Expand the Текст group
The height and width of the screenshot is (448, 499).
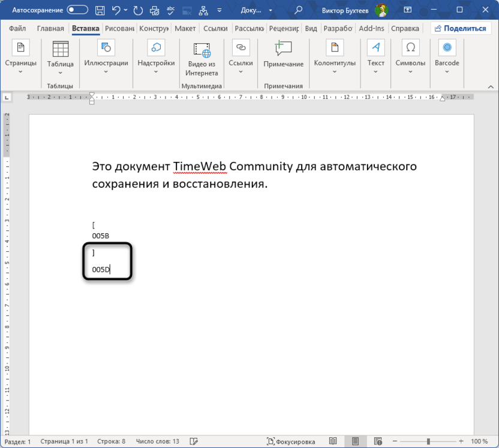376,57
